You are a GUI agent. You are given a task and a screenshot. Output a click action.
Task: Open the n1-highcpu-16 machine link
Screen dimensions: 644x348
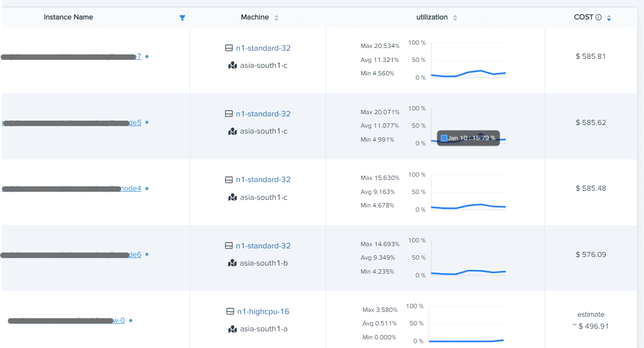(263, 311)
